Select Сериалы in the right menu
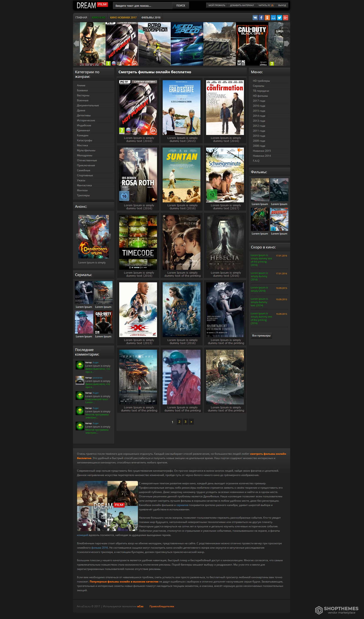364x619 pixels. [x=258, y=86]
